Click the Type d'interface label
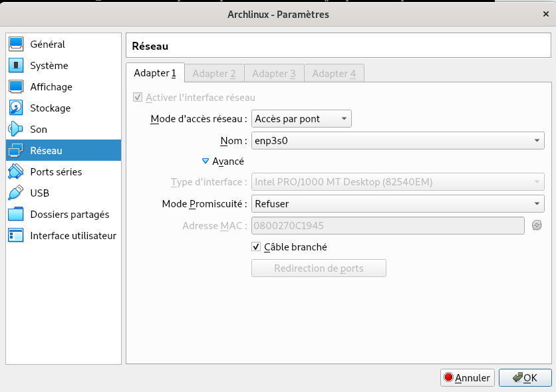Viewport: 556px width, 392px height. (209, 182)
